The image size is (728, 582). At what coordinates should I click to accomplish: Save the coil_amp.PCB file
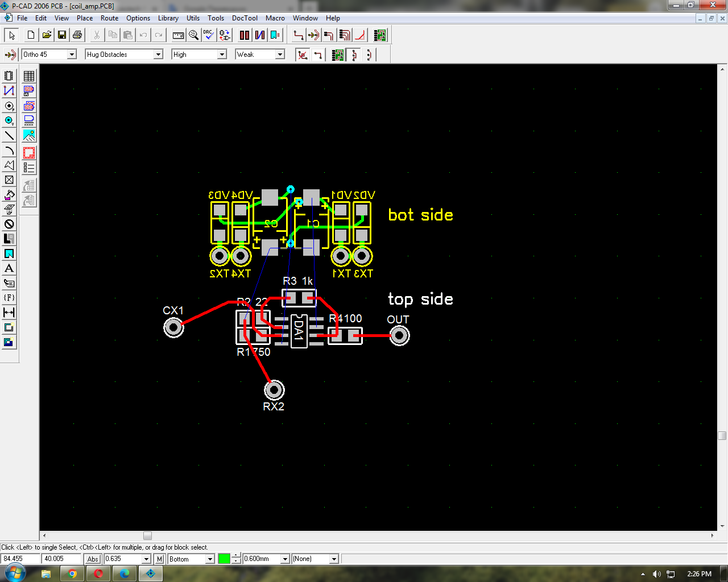tap(62, 35)
